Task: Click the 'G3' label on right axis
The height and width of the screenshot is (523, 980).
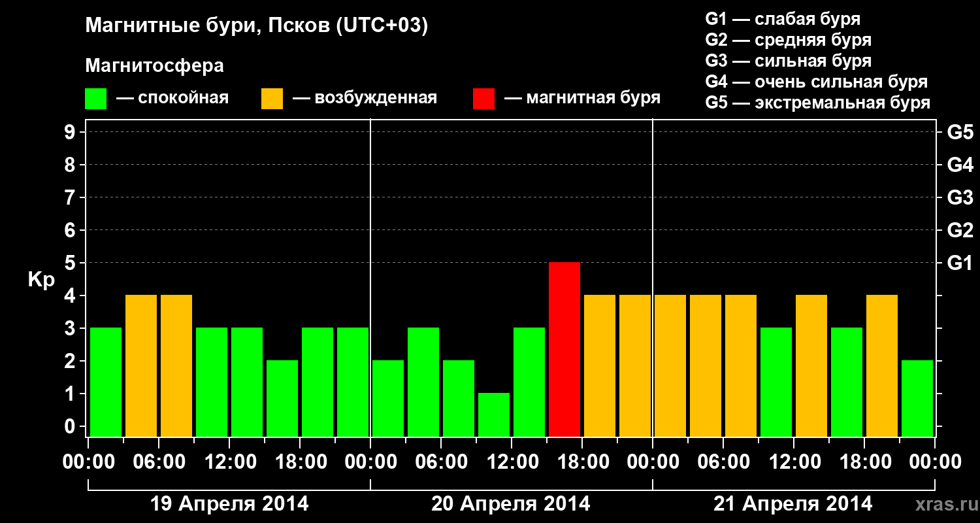Action: (960, 197)
